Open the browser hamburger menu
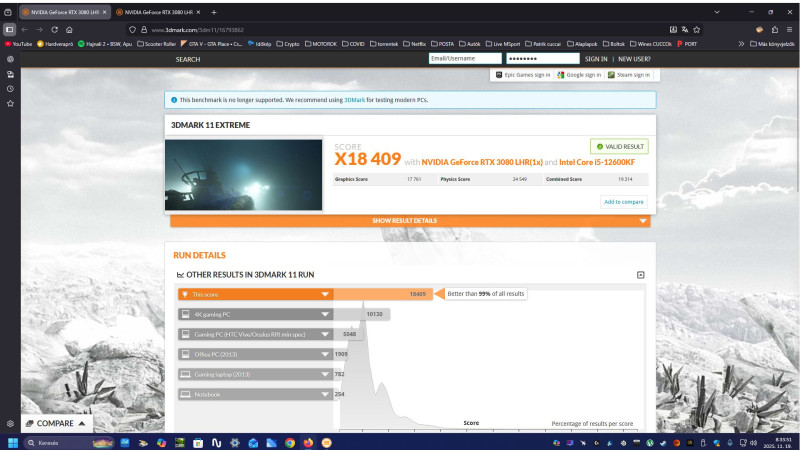 point(789,30)
